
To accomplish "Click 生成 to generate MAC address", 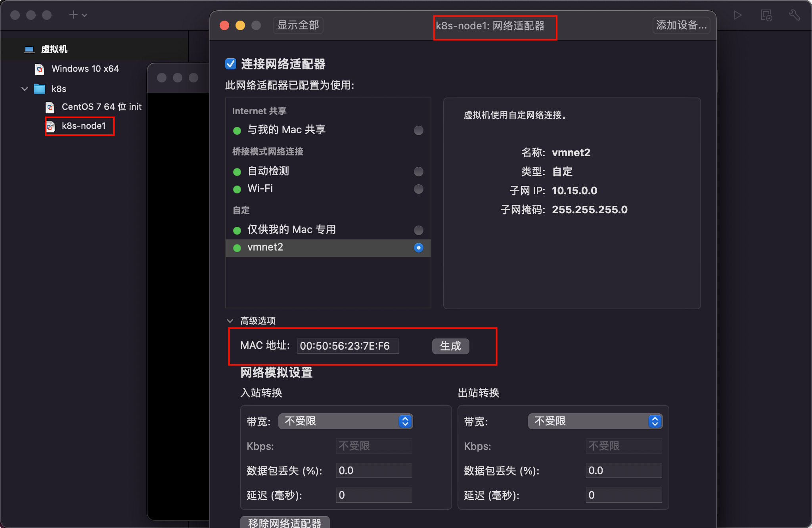I will point(450,346).
